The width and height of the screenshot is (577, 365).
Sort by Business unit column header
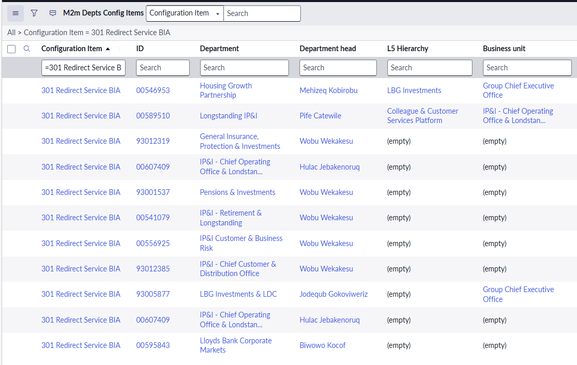[504, 49]
